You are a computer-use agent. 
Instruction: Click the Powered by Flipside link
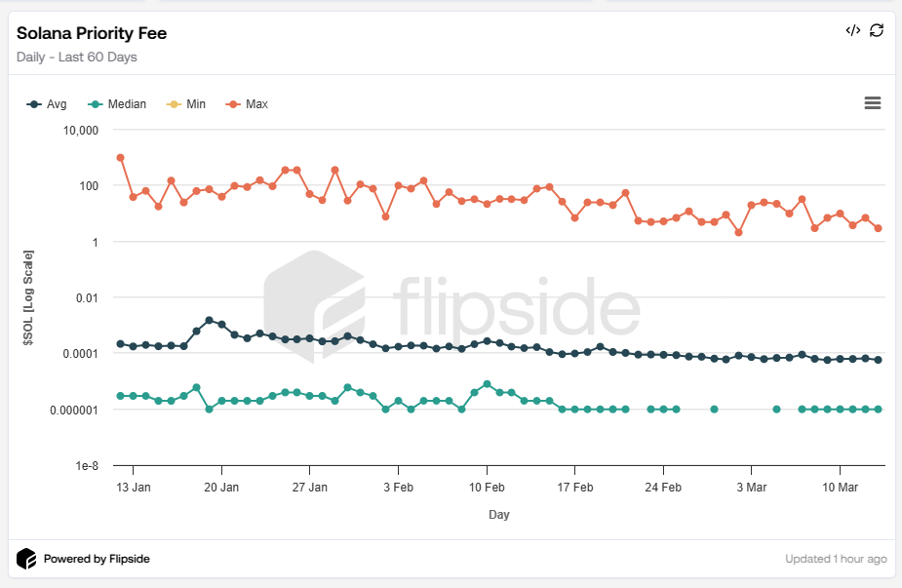97,560
